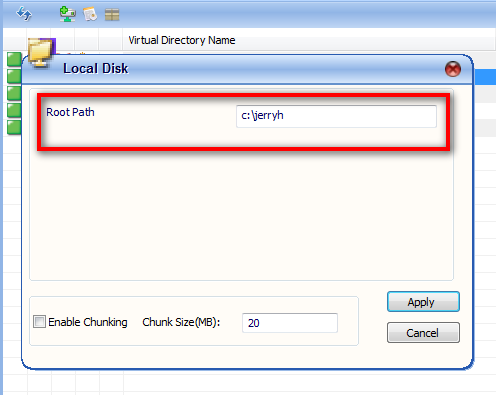
Task: Click the brown package toolbar icon
Action: tap(112, 15)
